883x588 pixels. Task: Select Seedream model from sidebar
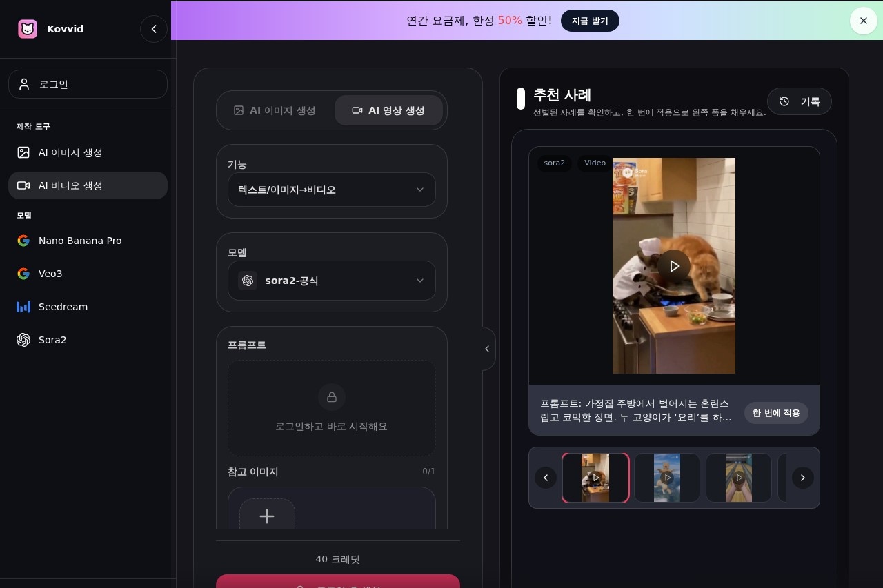point(63,307)
